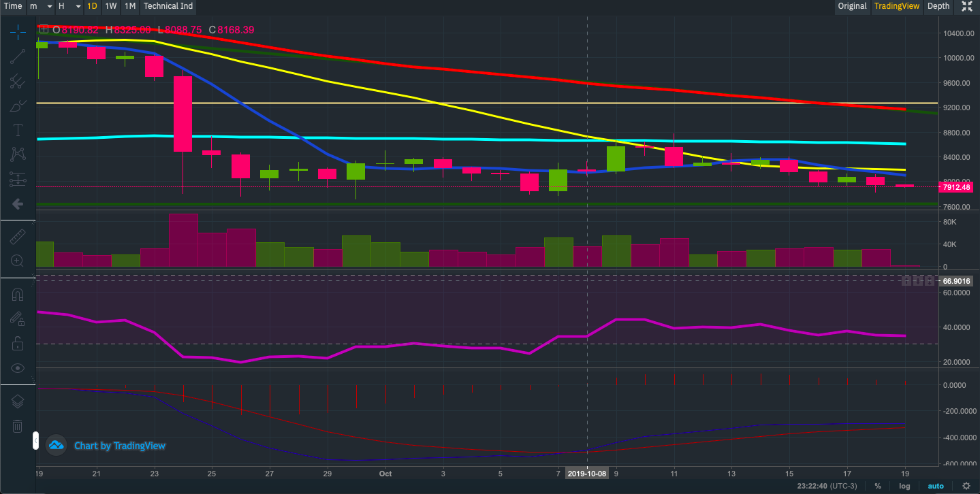Viewport: 980px width, 494px height.
Task: Toggle stay in drawing mode pencil-lock
Action: click(x=18, y=318)
